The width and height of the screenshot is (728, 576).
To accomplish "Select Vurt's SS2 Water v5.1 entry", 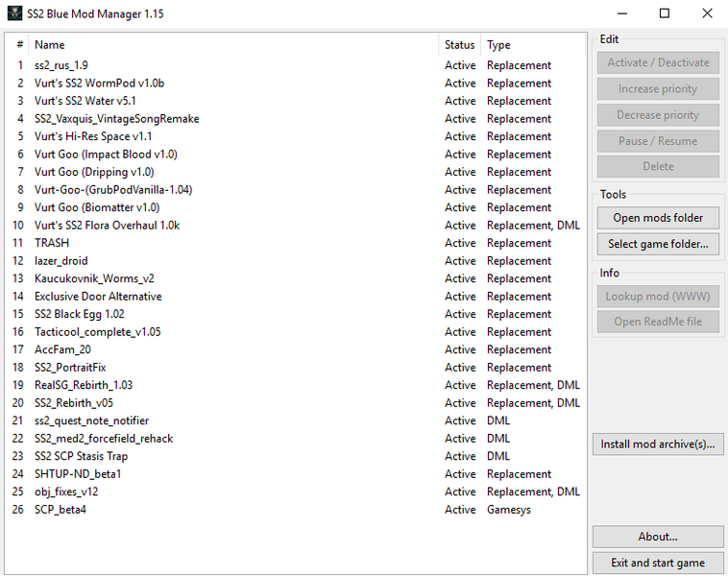I will pyautogui.click(x=295, y=101).
